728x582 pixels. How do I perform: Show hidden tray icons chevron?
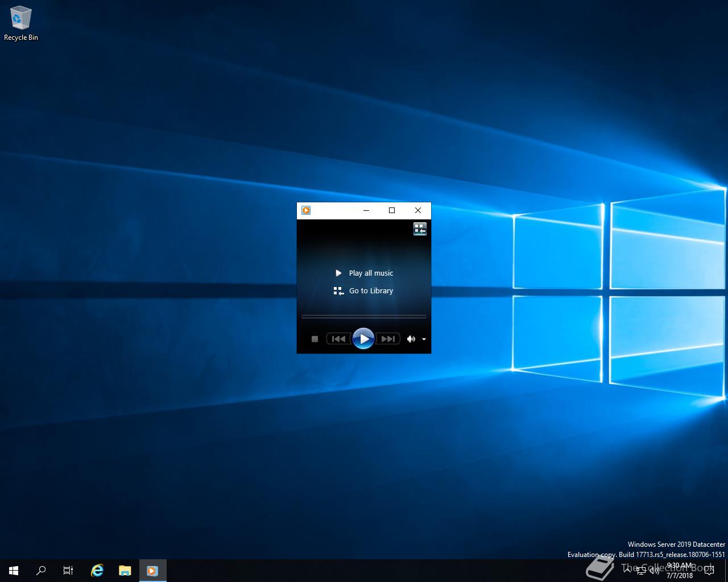627,570
